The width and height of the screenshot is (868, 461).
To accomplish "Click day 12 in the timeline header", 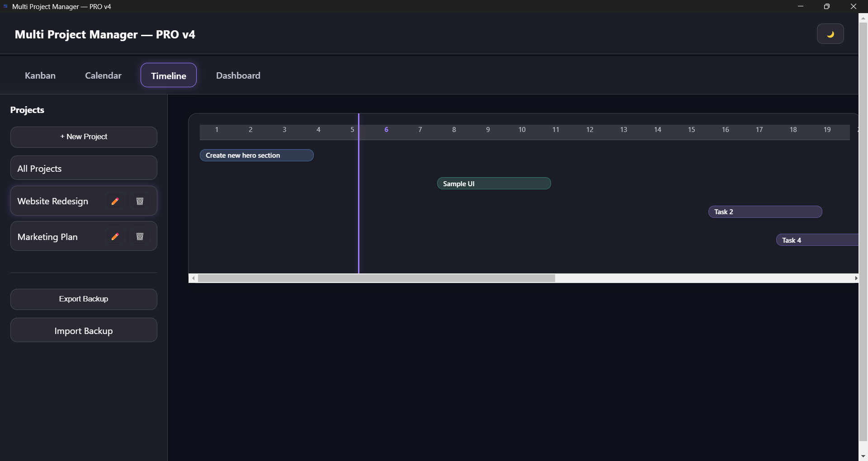I will point(590,130).
